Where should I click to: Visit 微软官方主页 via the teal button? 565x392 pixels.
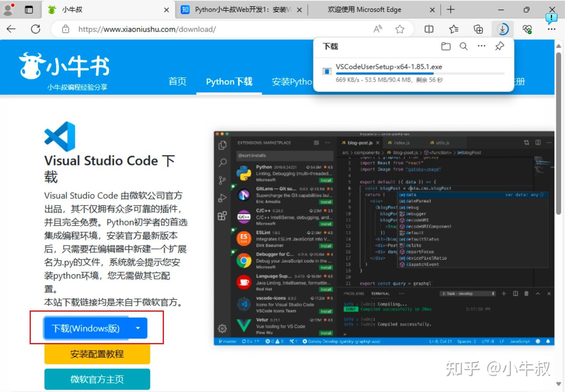pyautogui.click(x=97, y=379)
